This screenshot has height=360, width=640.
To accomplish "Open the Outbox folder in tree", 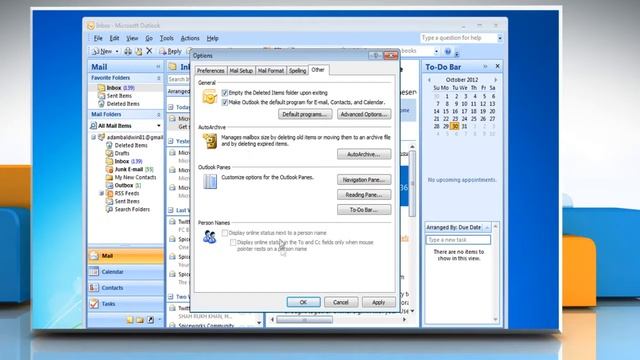I will click(x=124, y=185).
